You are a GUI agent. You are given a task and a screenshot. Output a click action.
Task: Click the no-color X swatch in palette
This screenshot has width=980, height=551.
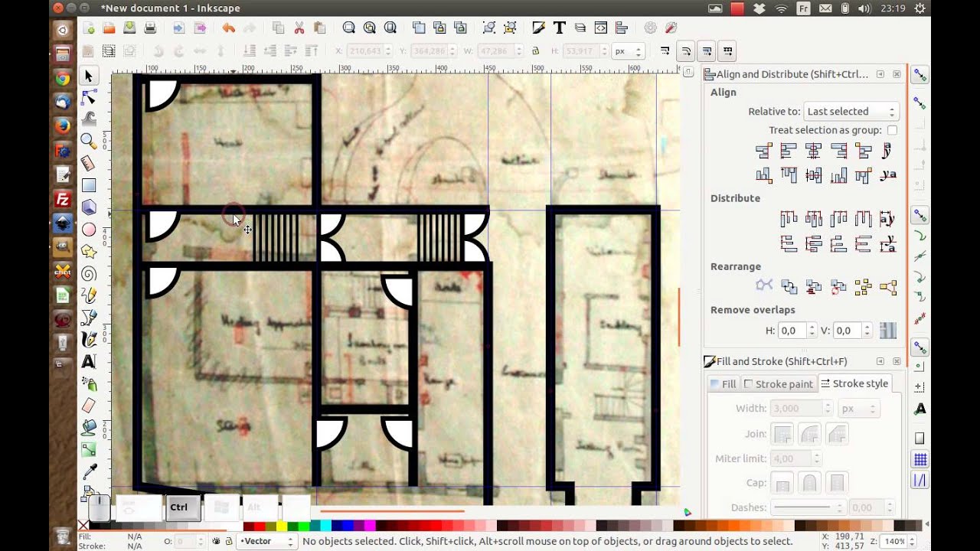[x=83, y=526]
